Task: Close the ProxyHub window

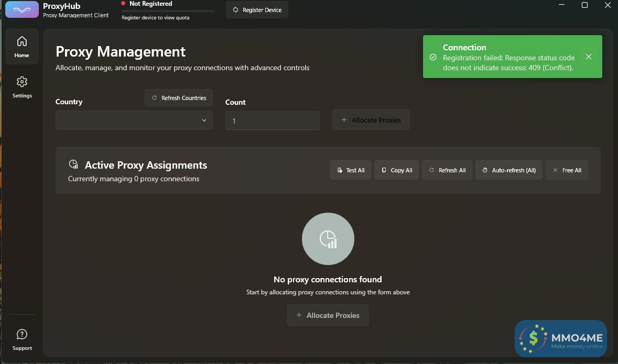Action: (x=608, y=5)
